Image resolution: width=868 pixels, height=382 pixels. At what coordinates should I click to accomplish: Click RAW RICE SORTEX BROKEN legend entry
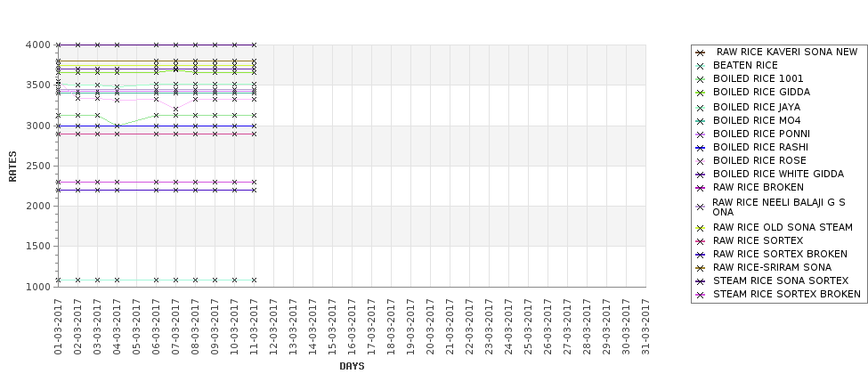[x=780, y=254]
